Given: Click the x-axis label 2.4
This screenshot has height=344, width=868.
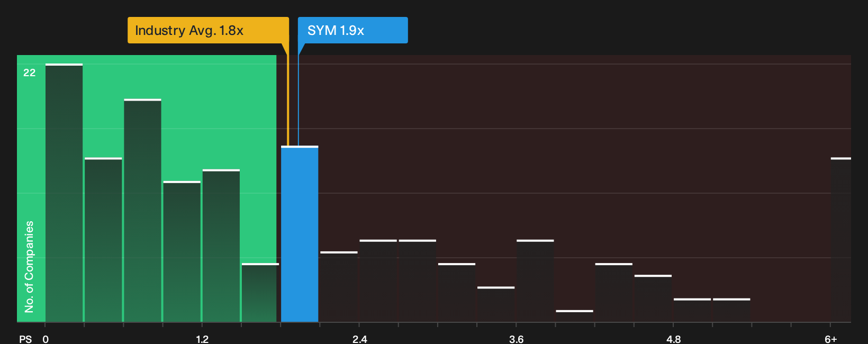Looking at the screenshot, I should pos(360,339).
